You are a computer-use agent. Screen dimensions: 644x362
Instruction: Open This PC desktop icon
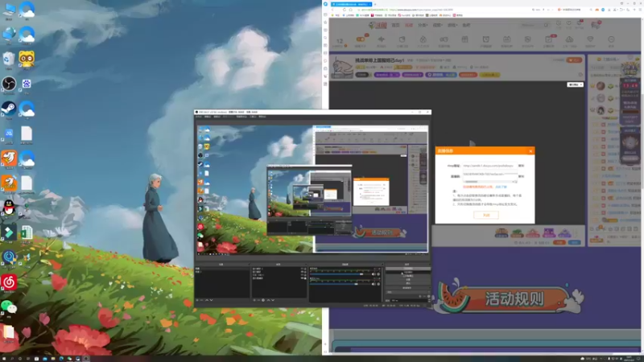9,10
